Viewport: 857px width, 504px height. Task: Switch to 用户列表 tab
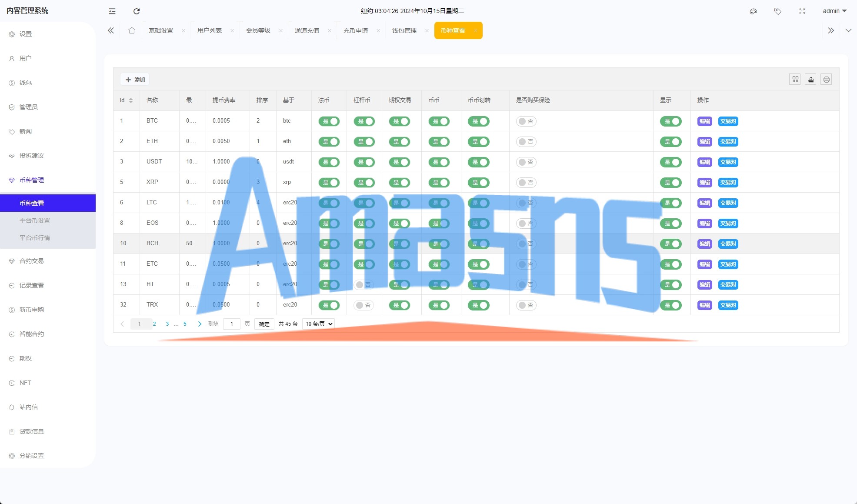pyautogui.click(x=210, y=30)
